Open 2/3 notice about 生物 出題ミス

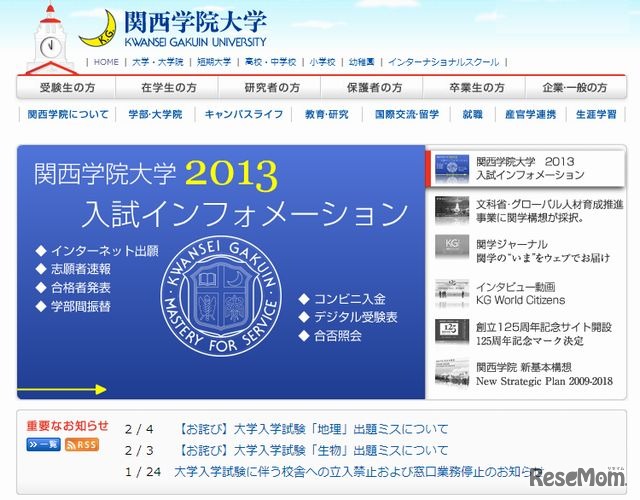313,450
